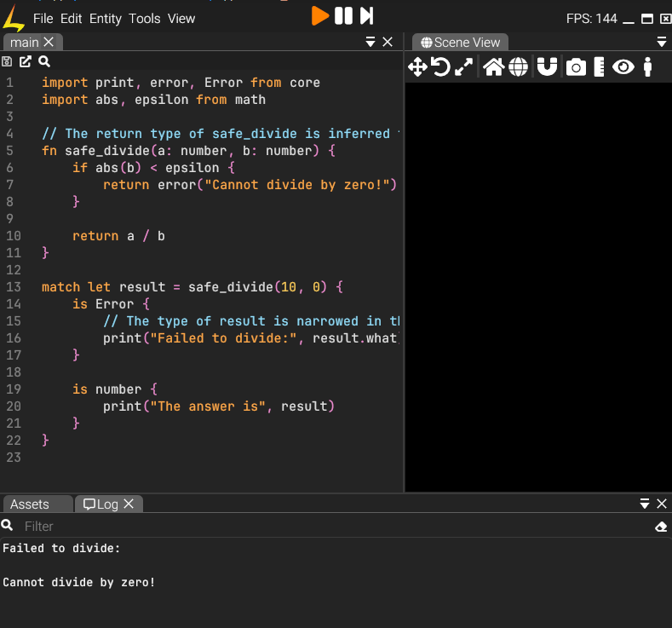Click the FPS: 144 counter
This screenshot has width=672, height=628.
[x=591, y=19]
